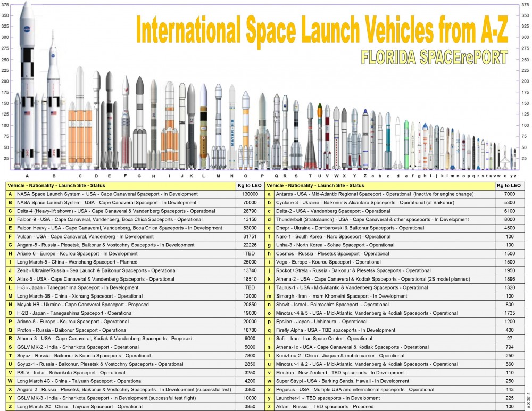The image size is (532, 411).
Task: Select the Falcon Heavy rocket image above letter E
Action: point(109,120)
